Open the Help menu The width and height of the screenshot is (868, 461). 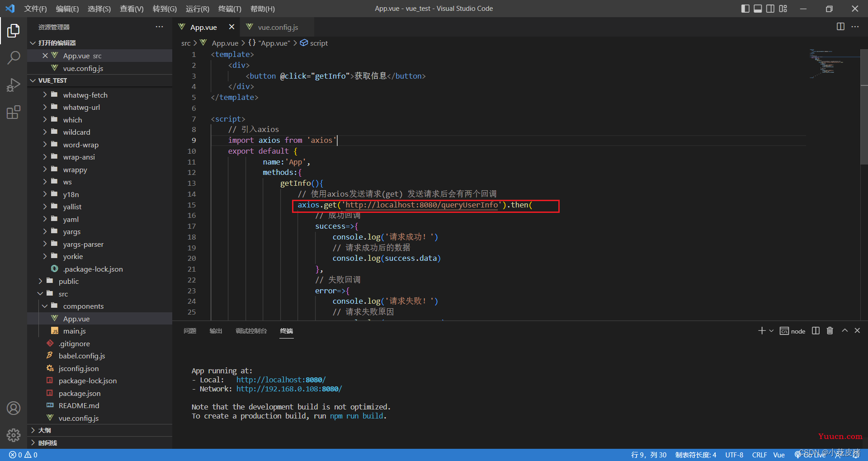262,9
